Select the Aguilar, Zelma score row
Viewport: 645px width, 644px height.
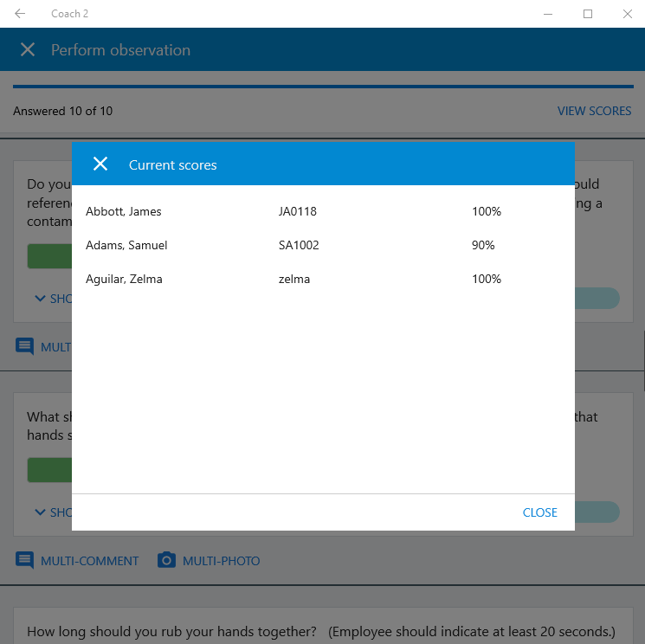[x=322, y=279]
